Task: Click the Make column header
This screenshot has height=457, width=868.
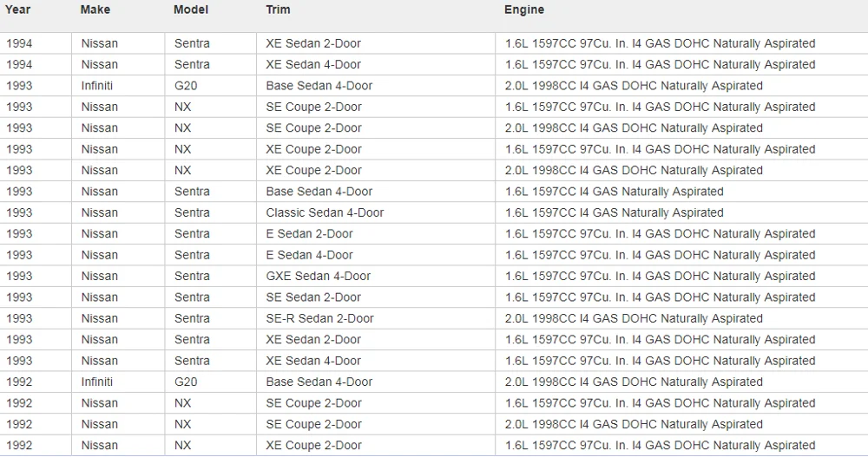Action: tap(95, 10)
